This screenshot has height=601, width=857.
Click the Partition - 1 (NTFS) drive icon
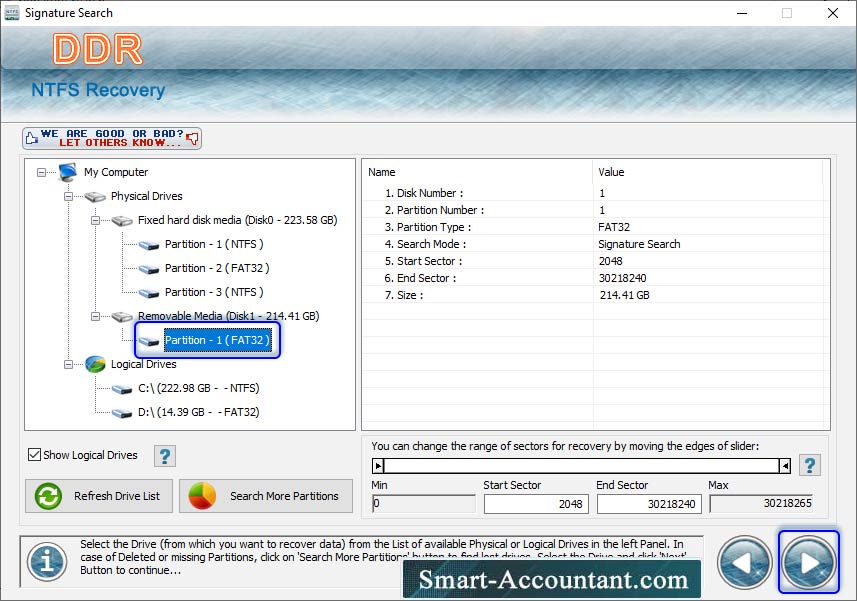[x=149, y=245]
